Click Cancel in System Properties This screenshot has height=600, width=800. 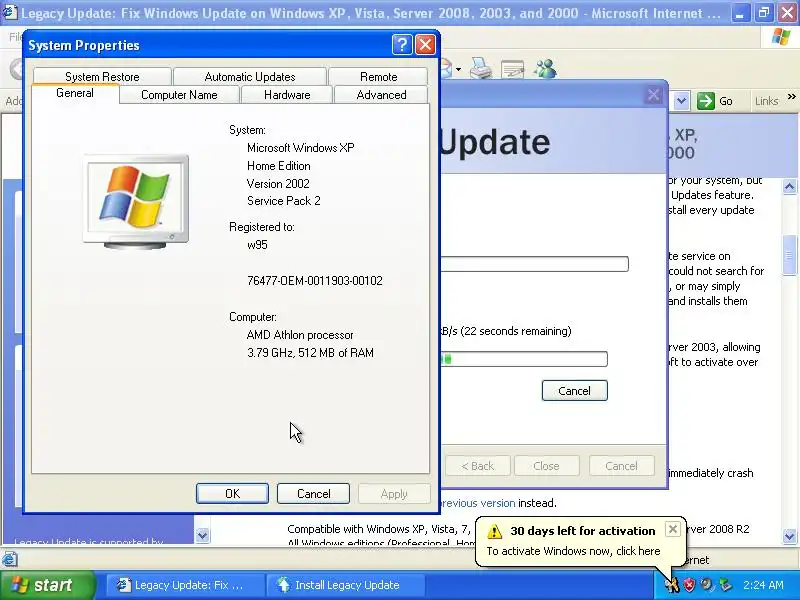click(x=313, y=493)
